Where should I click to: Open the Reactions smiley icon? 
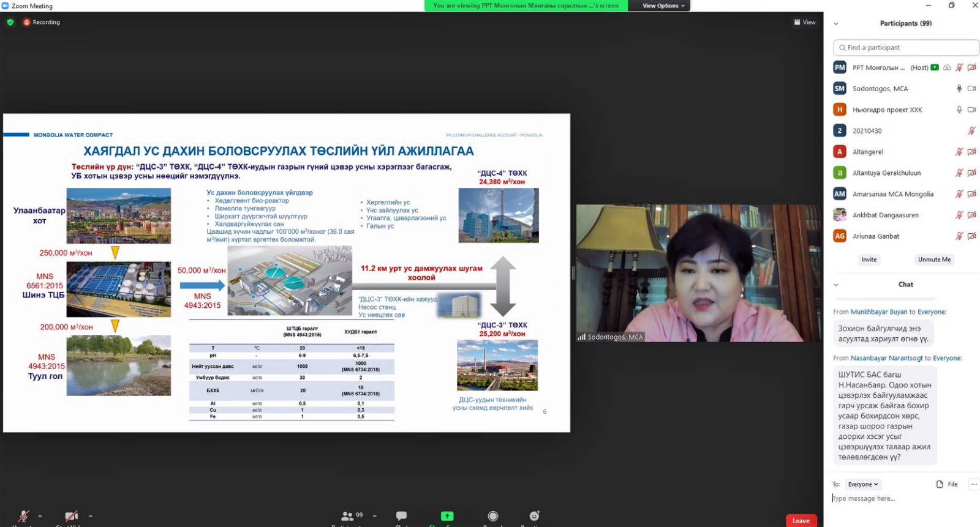click(x=534, y=516)
